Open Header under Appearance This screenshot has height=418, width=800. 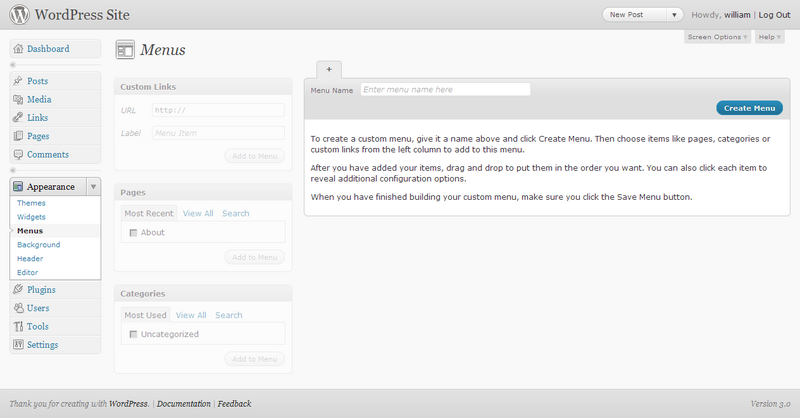(30, 258)
